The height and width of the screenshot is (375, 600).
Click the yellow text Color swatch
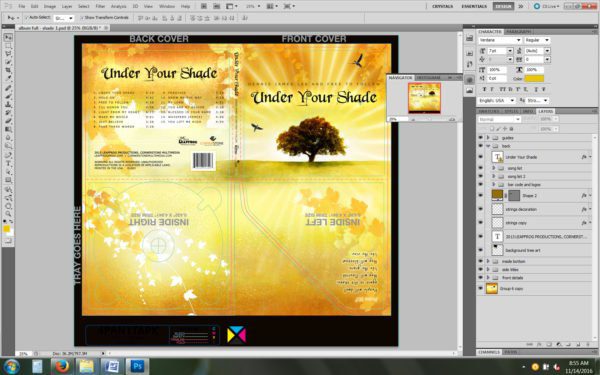coord(534,78)
